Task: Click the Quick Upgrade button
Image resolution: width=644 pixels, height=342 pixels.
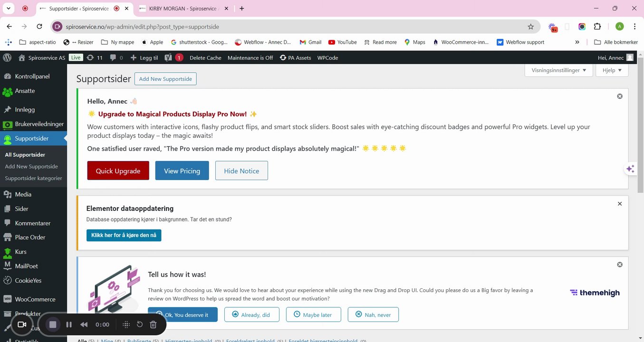Action: pyautogui.click(x=118, y=171)
